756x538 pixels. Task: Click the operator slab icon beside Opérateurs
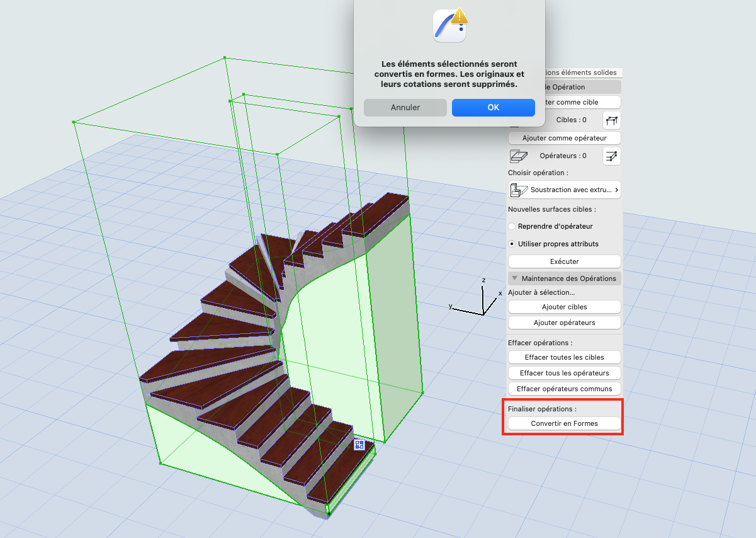click(x=519, y=156)
